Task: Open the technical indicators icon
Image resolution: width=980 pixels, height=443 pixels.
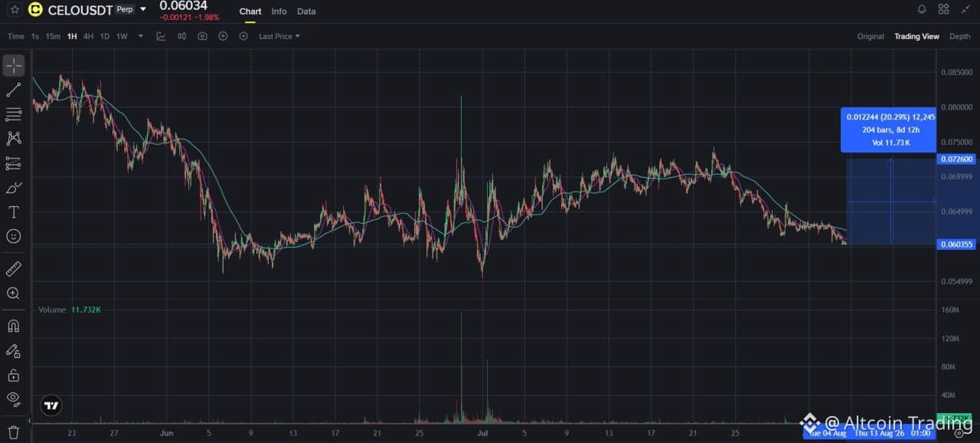Action: [x=161, y=36]
